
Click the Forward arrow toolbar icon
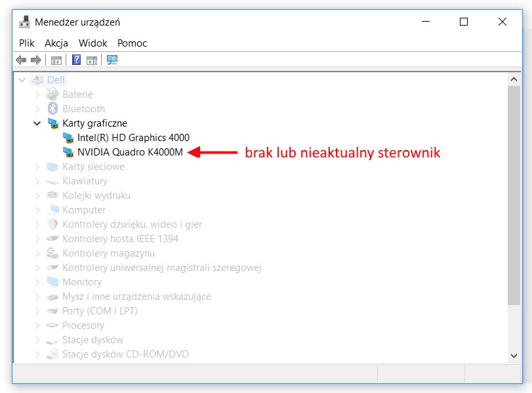tap(36, 60)
